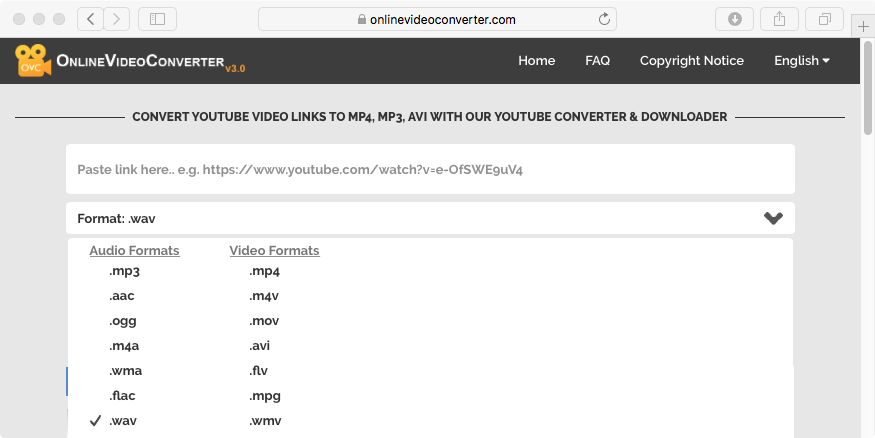The image size is (875, 438).
Task: Reload the page with the refresh icon
Action: pos(604,19)
